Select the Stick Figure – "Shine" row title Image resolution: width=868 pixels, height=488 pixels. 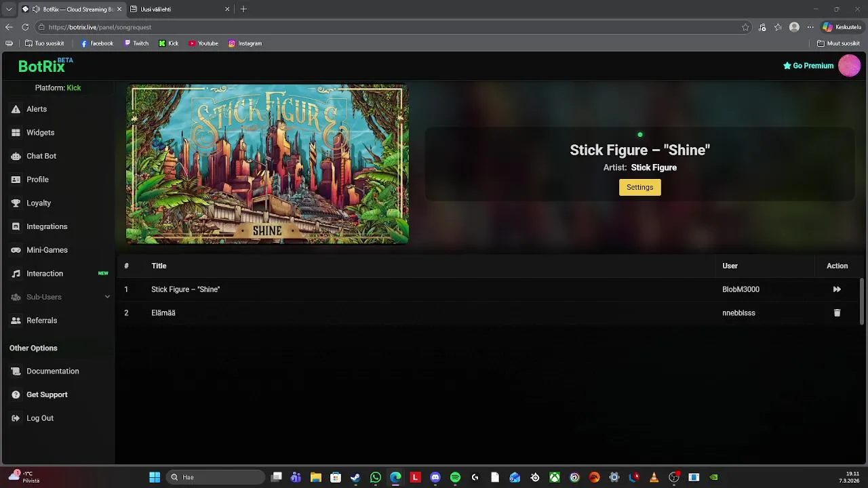click(185, 289)
